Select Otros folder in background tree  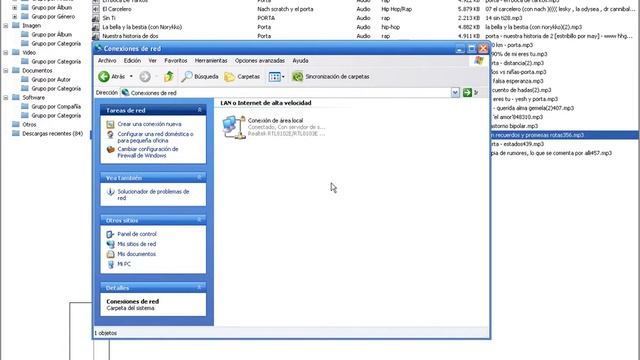click(x=29, y=124)
